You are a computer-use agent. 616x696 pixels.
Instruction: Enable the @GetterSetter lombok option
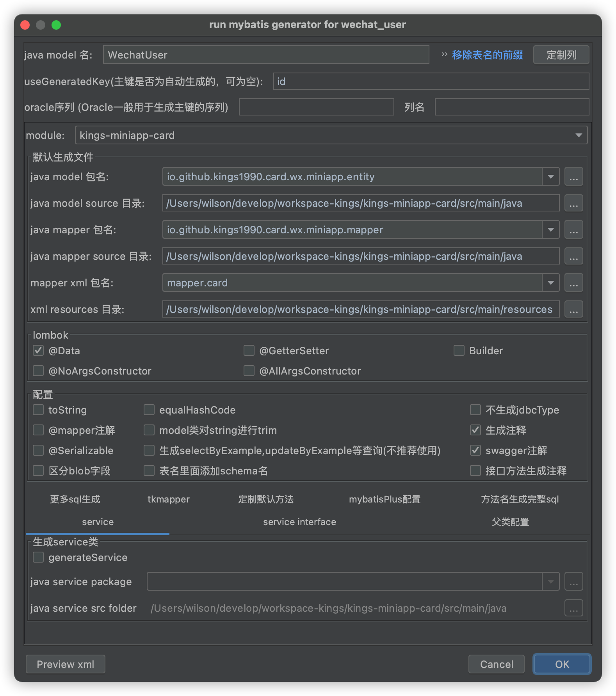pos(249,350)
